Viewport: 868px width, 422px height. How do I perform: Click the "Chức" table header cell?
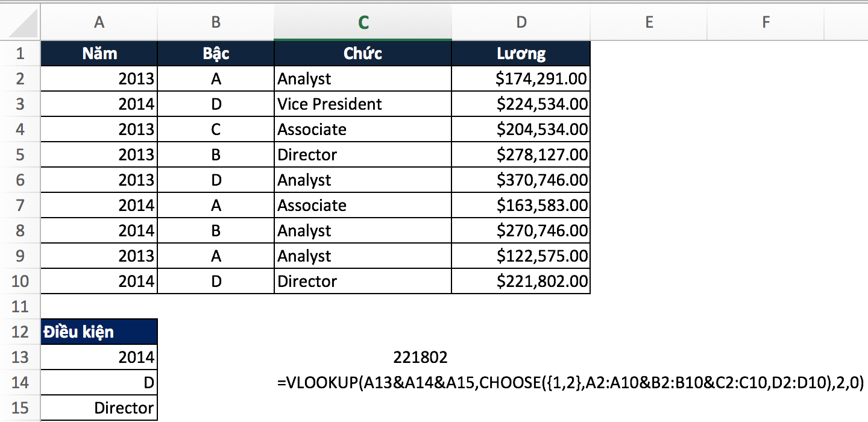pyautogui.click(x=363, y=54)
